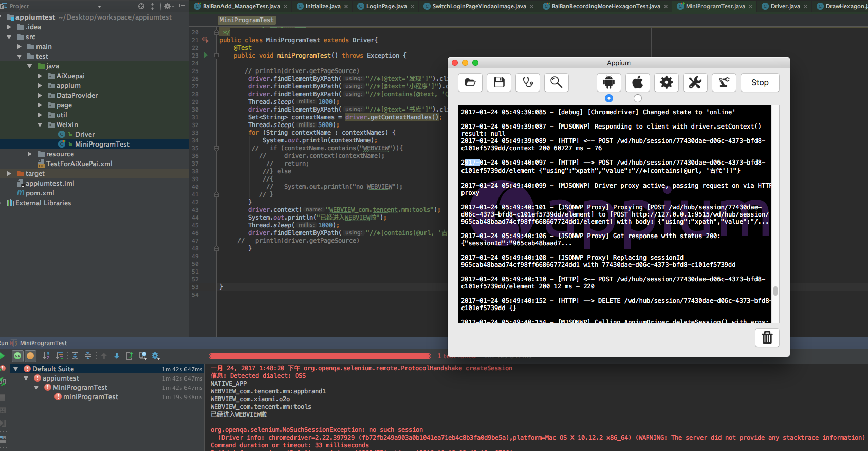This screenshot has width=868, height=451.
Task: Expand the target folder
Action: tap(9, 173)
